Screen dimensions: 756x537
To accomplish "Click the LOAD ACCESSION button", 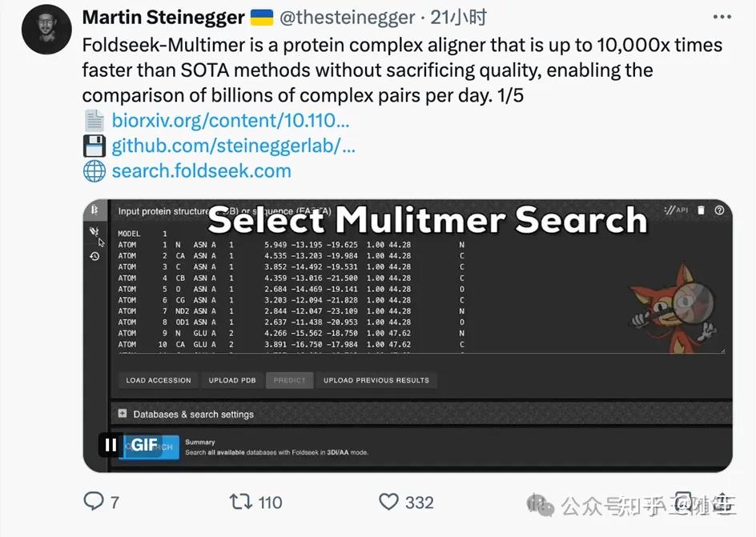I will point(158,380).
